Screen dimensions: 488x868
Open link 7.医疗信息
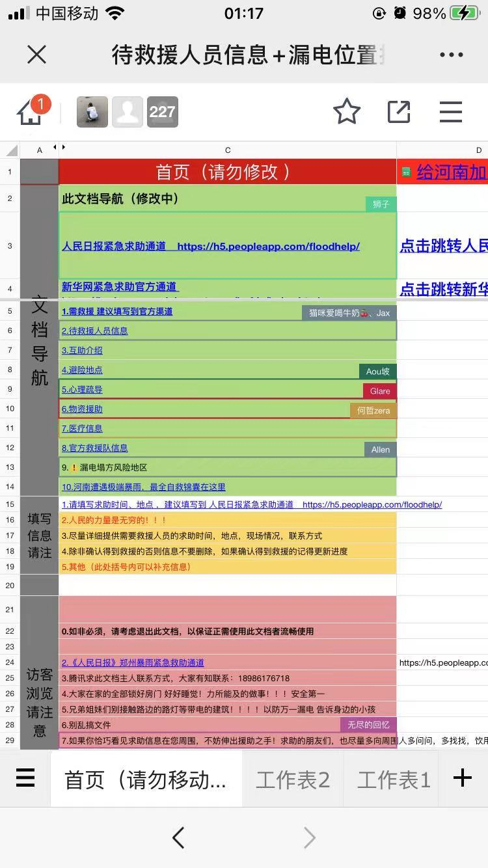[x=82, y=428]
